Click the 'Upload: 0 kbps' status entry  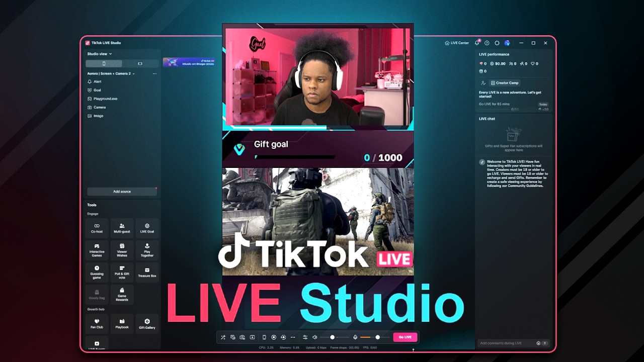pyautogui.click(x=316, y=347)
